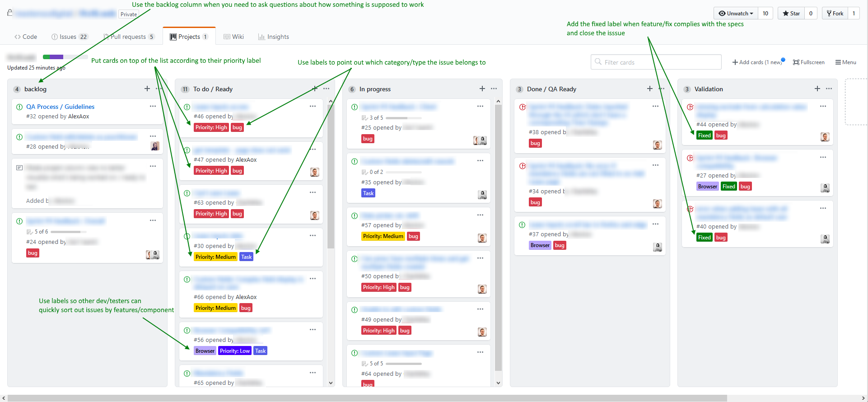Screen dimensions: 868x402
Task: Add a card to Done / QA Ready column
Action: tap(650, 89)
